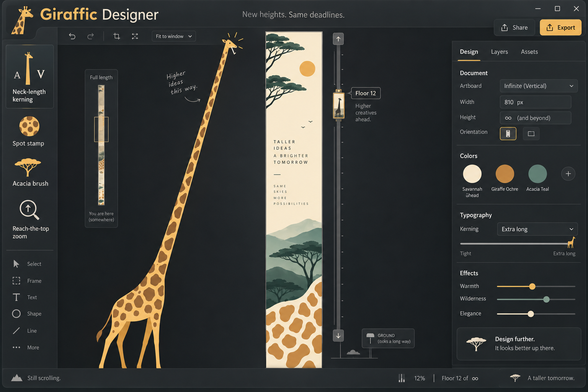Add a new color swatch
588x392 pixels.
[x=568, y=174]
